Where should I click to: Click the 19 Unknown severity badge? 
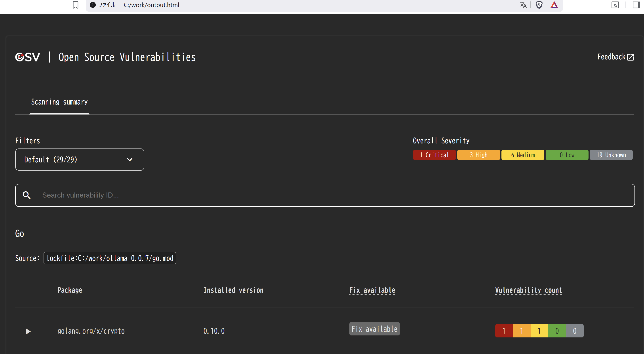[x=611, y=155]
